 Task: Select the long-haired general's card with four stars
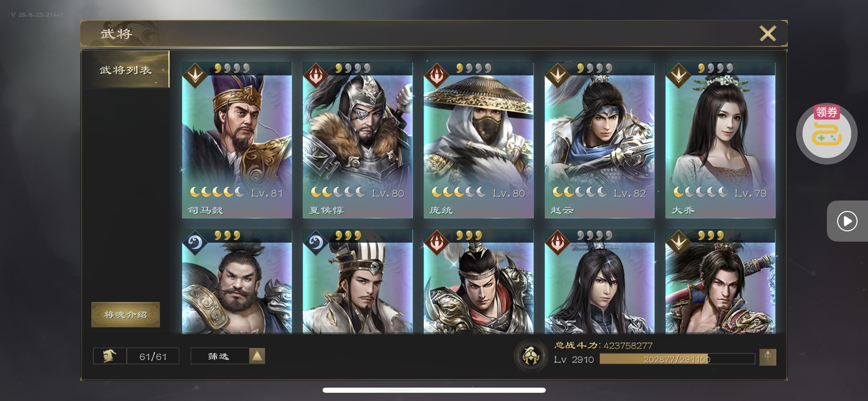(600, 281)
